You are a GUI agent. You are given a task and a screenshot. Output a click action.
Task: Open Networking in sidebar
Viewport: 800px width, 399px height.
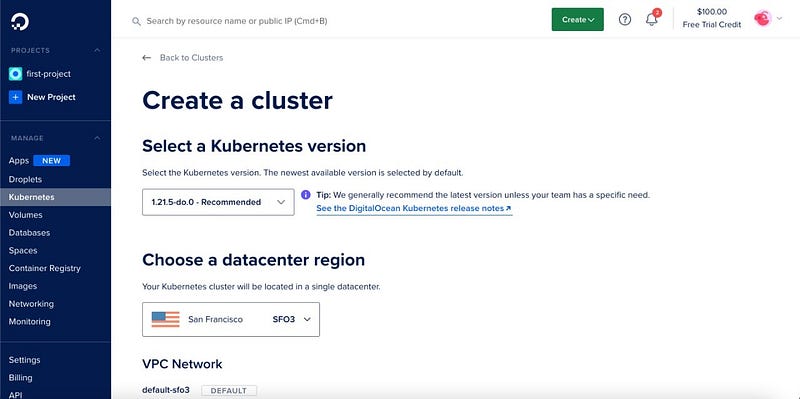31,304
